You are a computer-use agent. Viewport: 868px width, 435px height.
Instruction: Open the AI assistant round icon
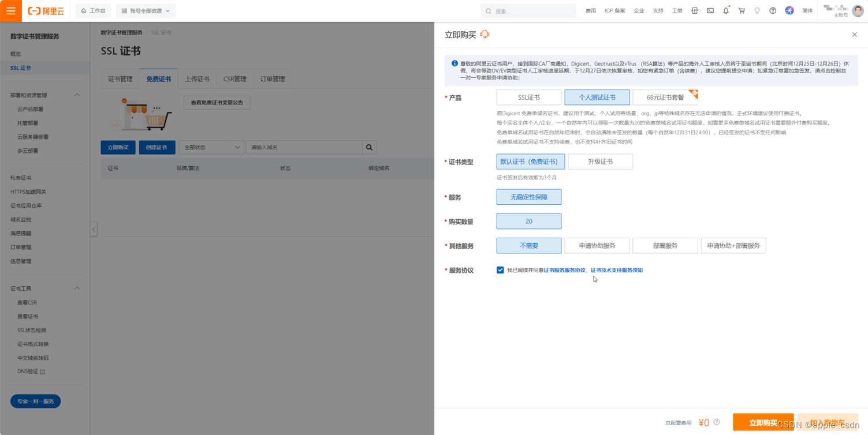point(789,11)
